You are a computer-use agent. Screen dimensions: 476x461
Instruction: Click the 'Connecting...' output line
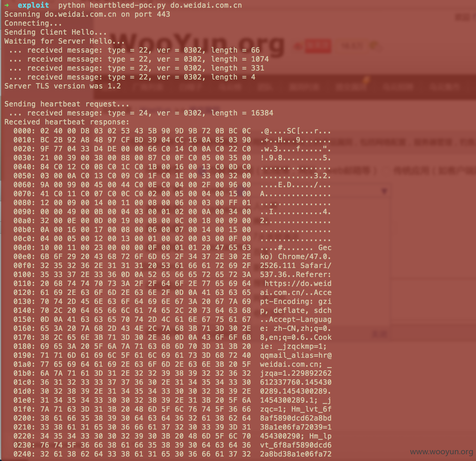point(33,23)
